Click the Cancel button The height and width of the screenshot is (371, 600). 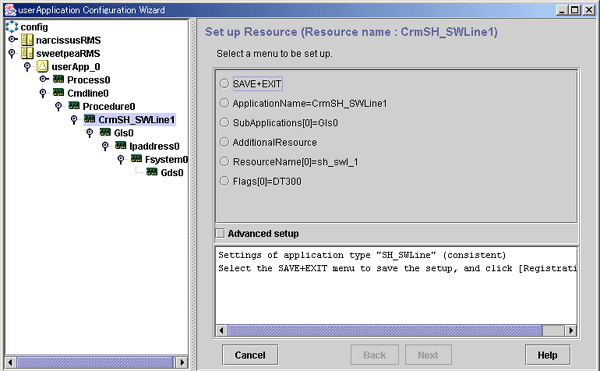coord(250,355)
